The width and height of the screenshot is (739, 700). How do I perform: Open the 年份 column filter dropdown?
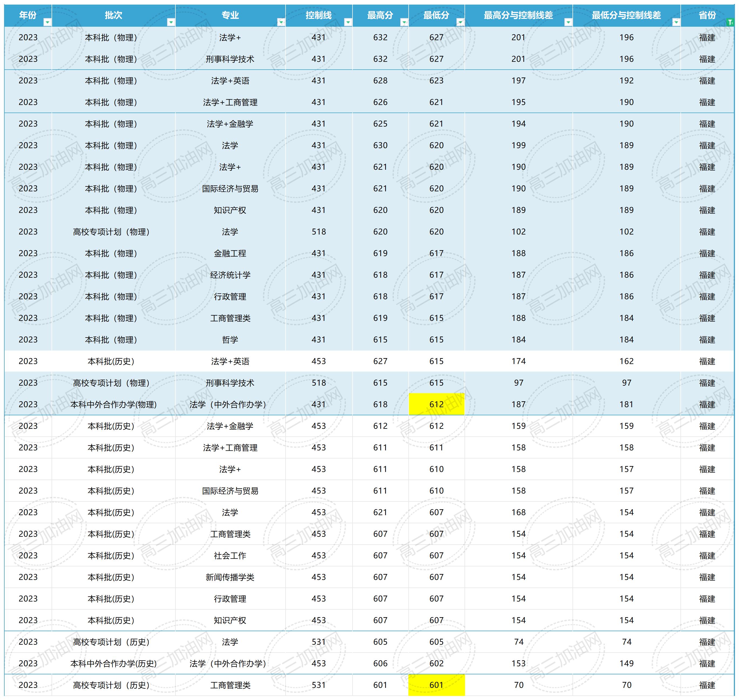pyautogui.click(x=48, y=22)
